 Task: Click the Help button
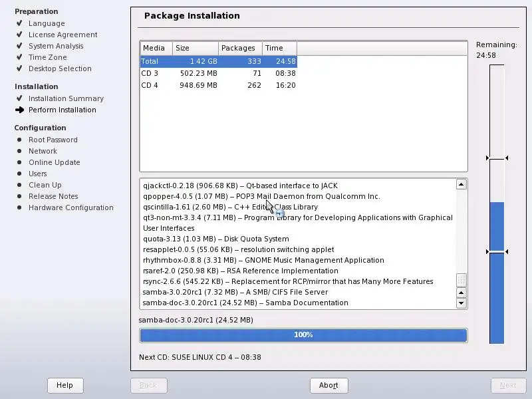[65, 385]
